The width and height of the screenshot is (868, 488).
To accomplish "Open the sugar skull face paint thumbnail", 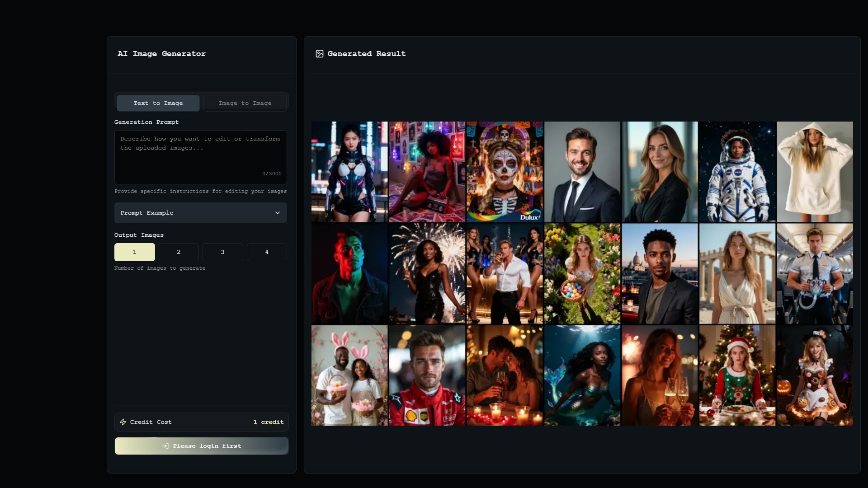I will point(505,172).
